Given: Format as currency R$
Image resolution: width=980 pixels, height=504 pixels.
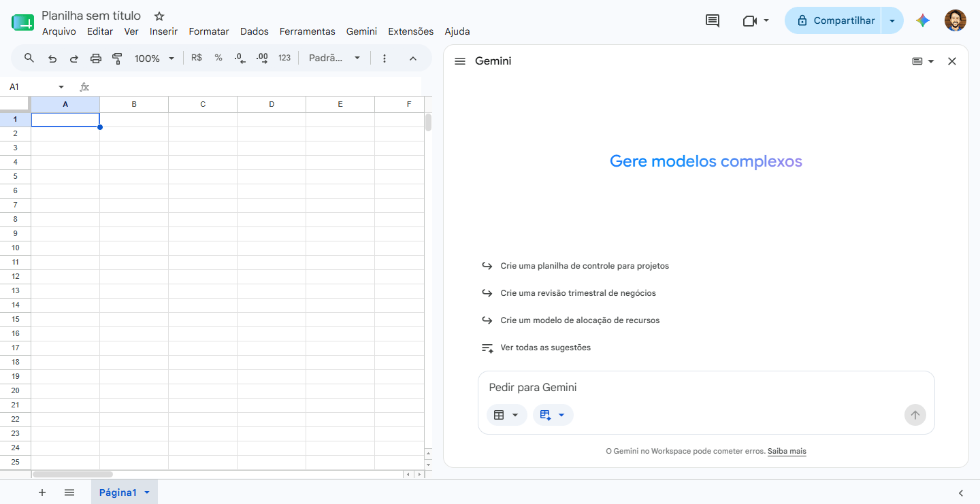Looking at the screenshot, I should coord(197,58).
